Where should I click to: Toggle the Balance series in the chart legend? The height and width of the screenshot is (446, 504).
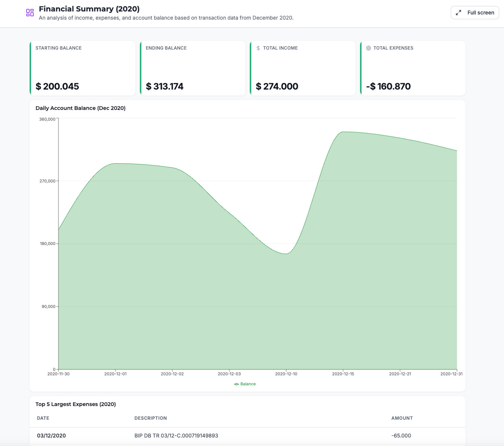tap(245, 384)
